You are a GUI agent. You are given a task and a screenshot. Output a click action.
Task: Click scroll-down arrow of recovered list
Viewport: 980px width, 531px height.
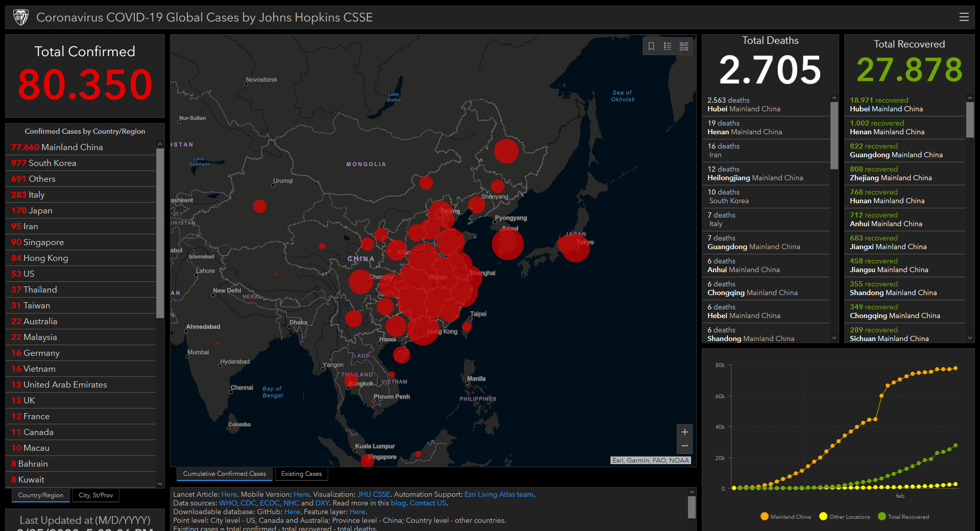(x=970, y=338)
